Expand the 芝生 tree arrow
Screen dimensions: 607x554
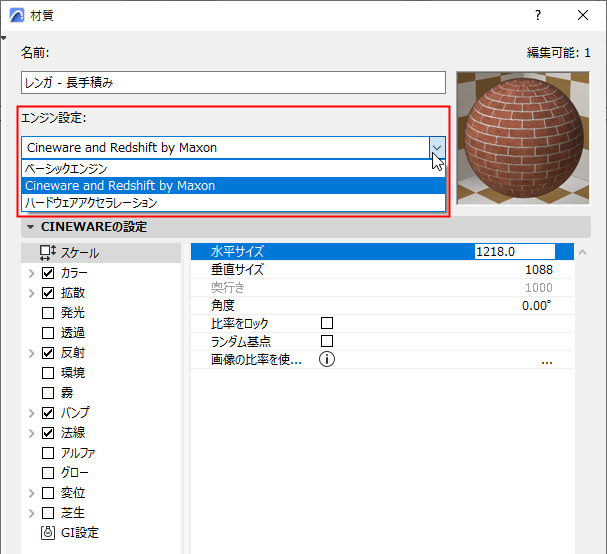click(x=32, y=513)
